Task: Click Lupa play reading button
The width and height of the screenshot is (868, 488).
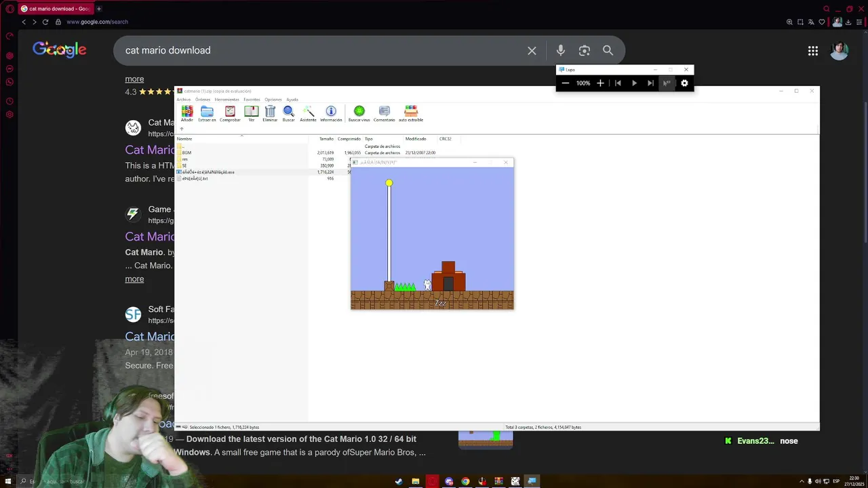Action: pos(634,83)
